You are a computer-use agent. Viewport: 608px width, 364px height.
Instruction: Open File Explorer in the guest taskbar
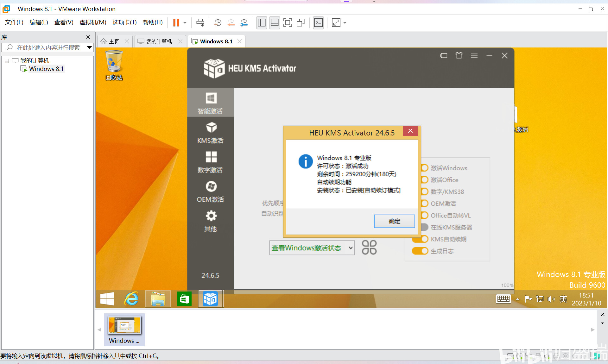[x=158, y=299]
